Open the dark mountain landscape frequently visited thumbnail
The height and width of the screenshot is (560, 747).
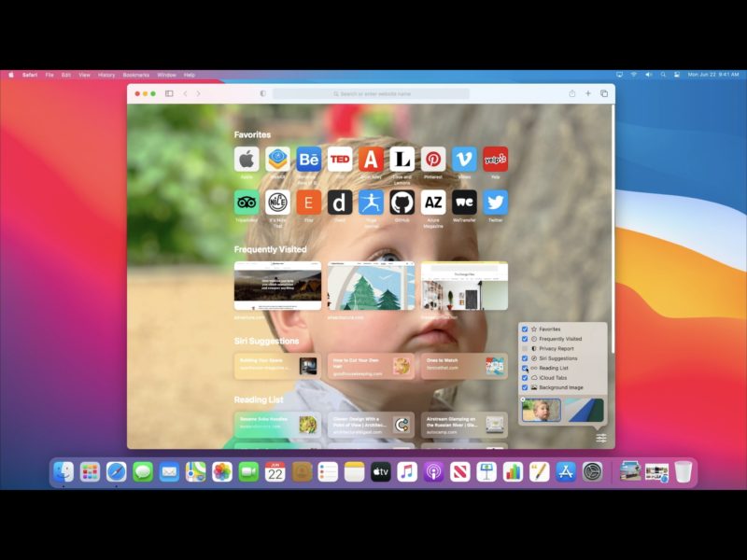tap(277, 286)
